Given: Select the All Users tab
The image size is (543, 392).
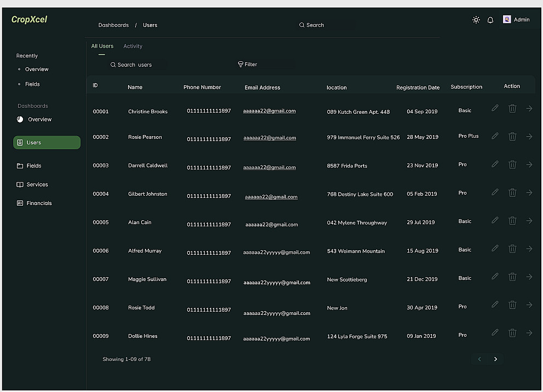Looking at the screenshot, I should point(102,46).
